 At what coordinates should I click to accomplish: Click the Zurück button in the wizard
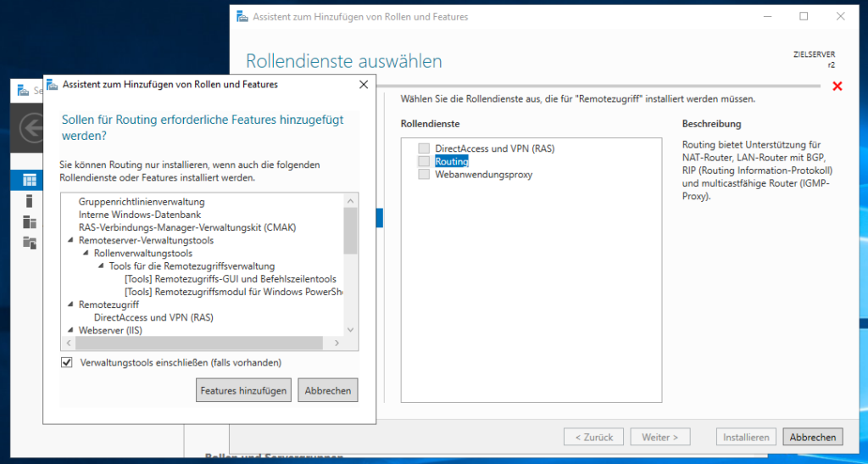tap(593, 437)
